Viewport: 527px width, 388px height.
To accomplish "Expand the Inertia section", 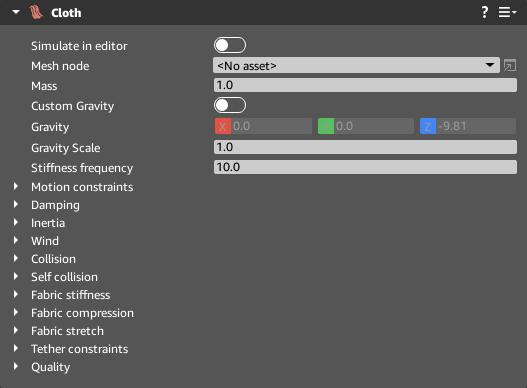I will [16, 222].
